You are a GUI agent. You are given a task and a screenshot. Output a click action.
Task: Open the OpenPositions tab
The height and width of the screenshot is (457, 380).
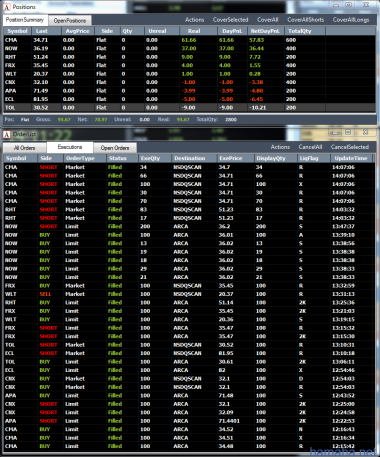coord(70,21)
